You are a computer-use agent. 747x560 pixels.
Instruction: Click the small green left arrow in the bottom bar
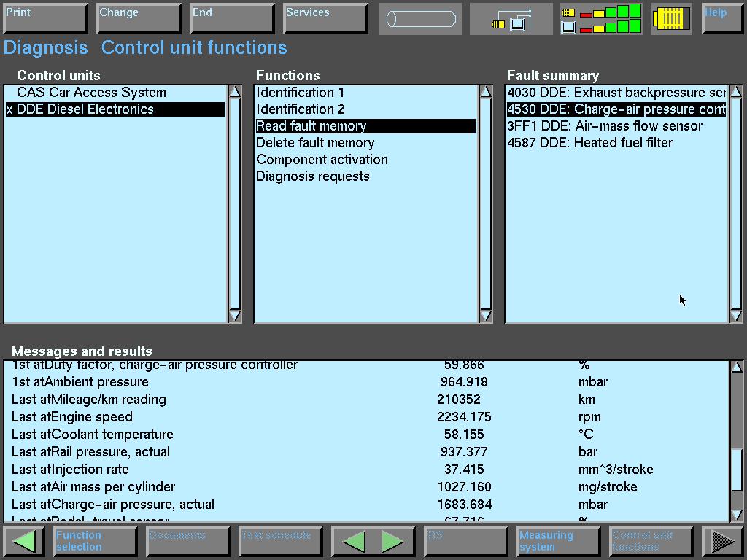(x=354, y=542)
